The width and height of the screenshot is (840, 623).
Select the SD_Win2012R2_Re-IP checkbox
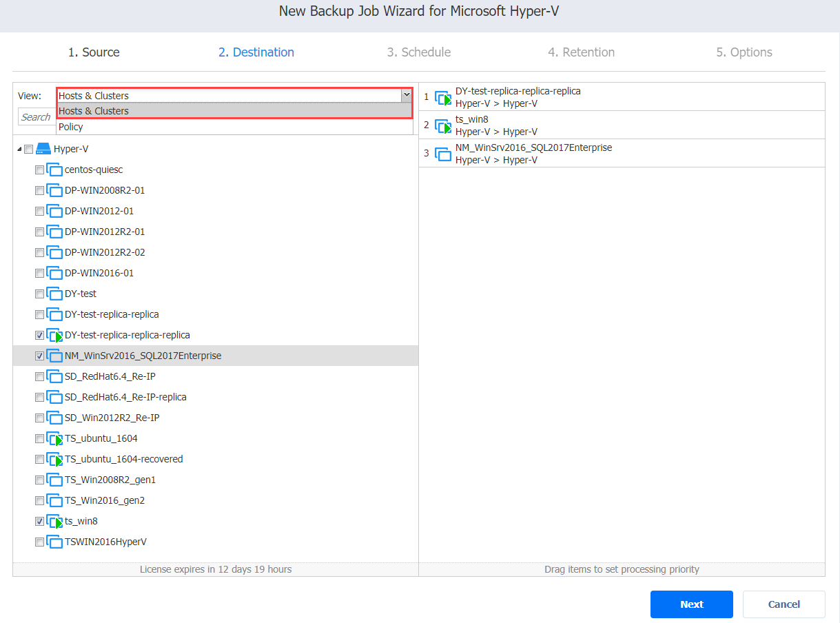(40, 418)
